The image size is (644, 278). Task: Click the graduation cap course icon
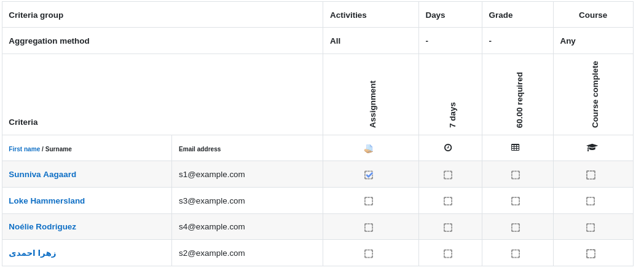pyautogui.click(x=592, y=147)
